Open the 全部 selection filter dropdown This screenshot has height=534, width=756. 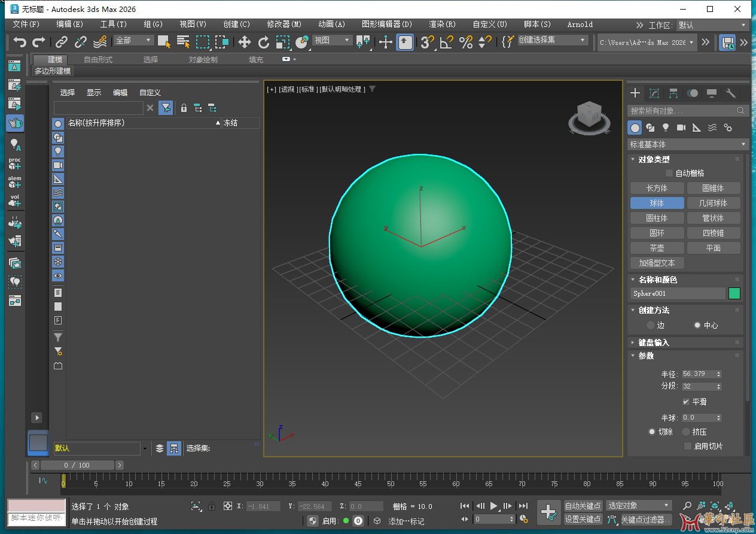[135, 40]
